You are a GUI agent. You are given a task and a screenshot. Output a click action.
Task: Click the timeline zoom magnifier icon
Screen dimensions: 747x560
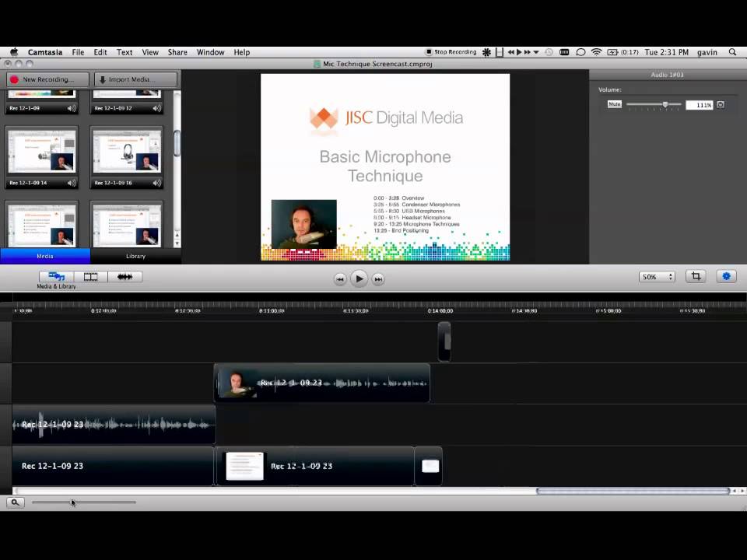[15, 502]
